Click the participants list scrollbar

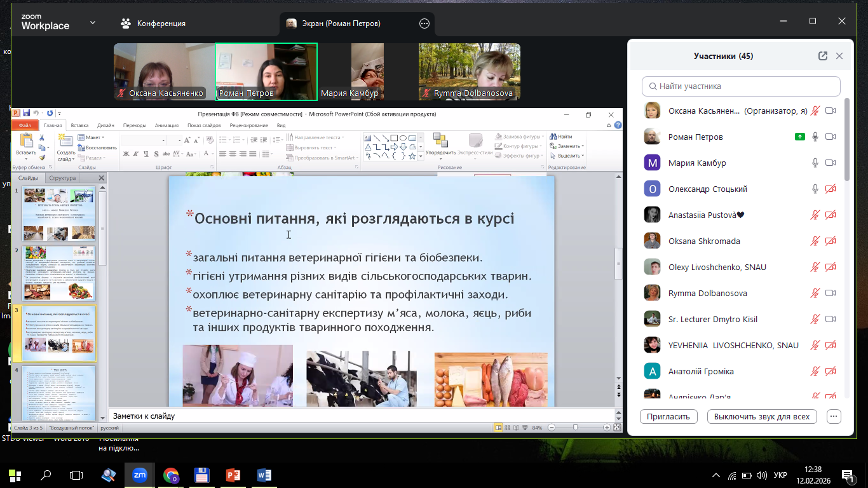pos(846,140)
